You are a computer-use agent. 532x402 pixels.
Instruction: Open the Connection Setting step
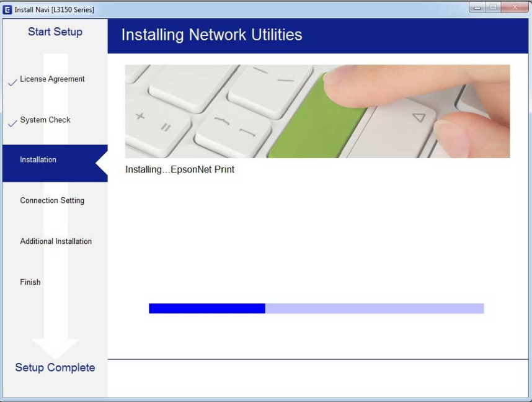pos(52,201)
